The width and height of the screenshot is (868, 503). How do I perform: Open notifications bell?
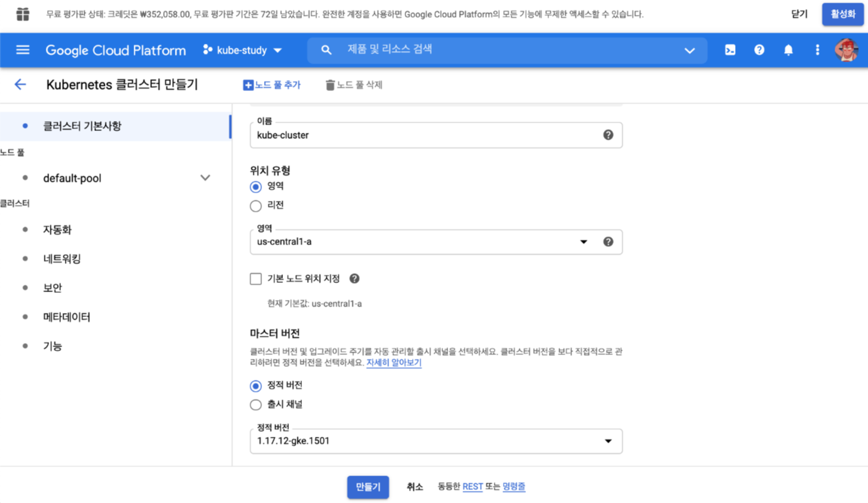coord(788,50)
